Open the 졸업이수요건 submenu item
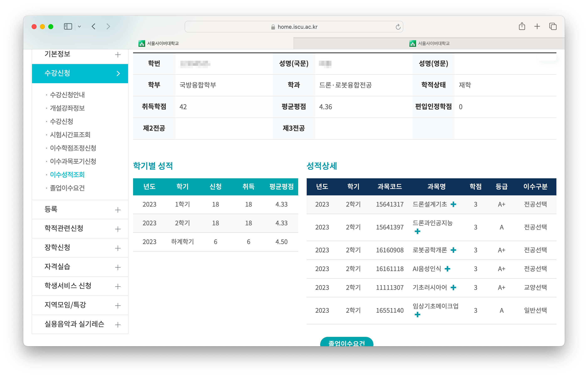The width and height of the screenshot is (588, 377). pos(67,188)
